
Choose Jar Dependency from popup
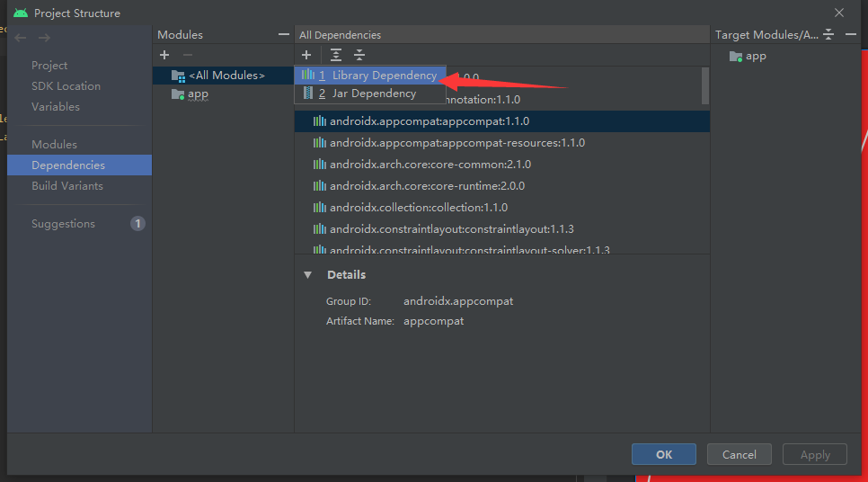pos(370,94)
